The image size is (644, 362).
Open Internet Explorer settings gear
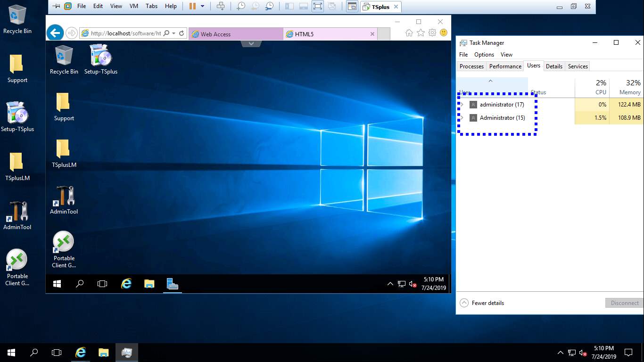pyautogui.click(x=432, y=33)
